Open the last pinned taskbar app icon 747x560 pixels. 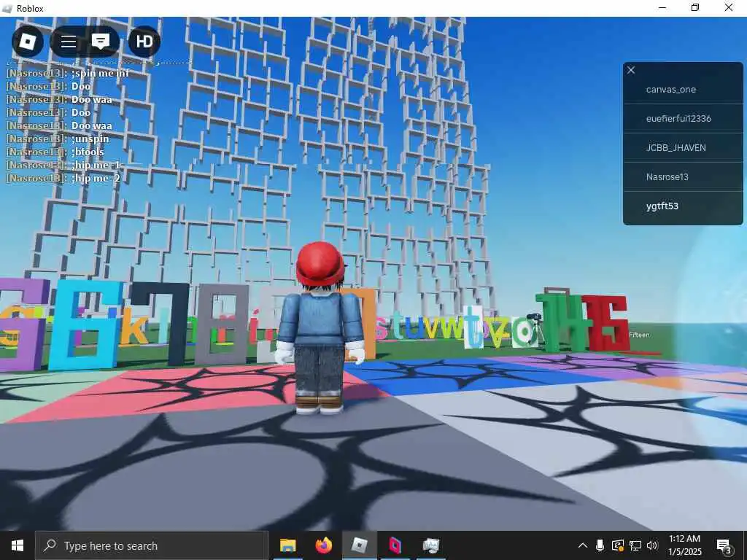click(x=430, y=545)
